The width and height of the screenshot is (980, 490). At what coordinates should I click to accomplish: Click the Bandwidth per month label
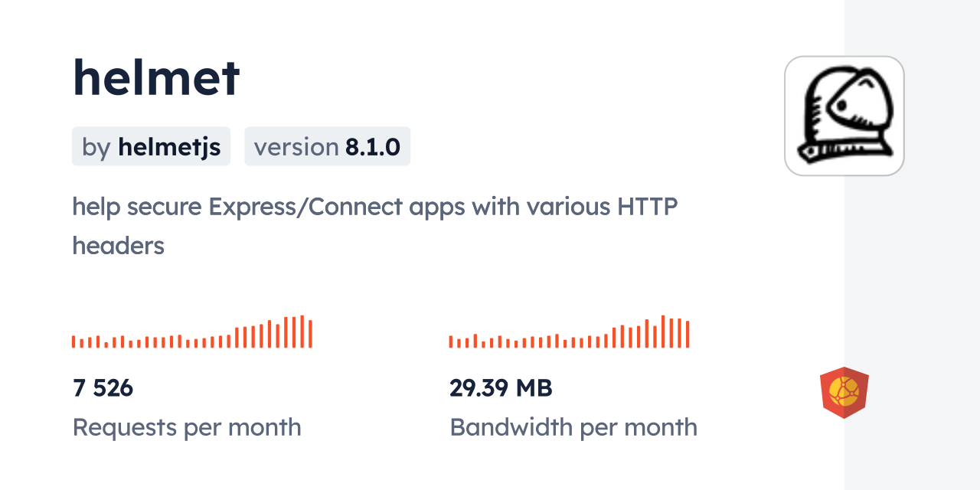click(x=573, y=427)
